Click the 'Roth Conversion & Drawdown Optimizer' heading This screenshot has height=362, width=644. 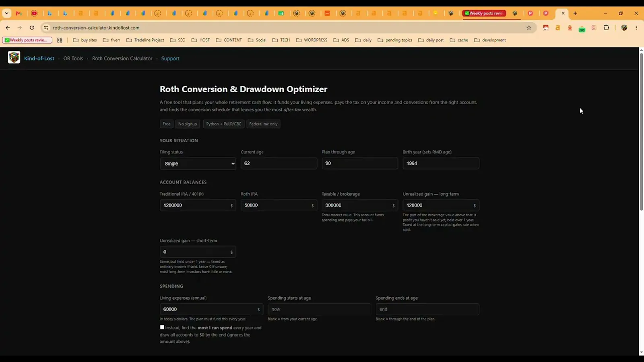(x=244, y=89)
